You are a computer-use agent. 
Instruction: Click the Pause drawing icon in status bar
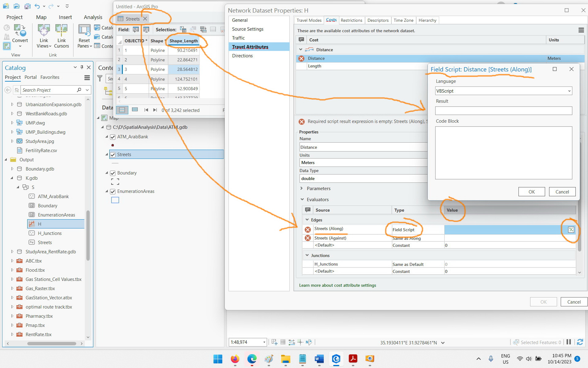pos(569,342)
